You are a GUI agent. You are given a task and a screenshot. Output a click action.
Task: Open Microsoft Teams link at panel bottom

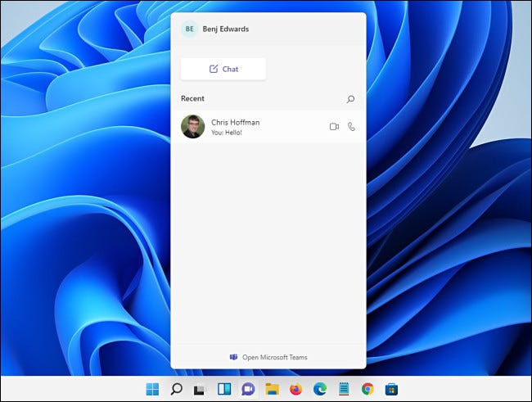point(268,357)
